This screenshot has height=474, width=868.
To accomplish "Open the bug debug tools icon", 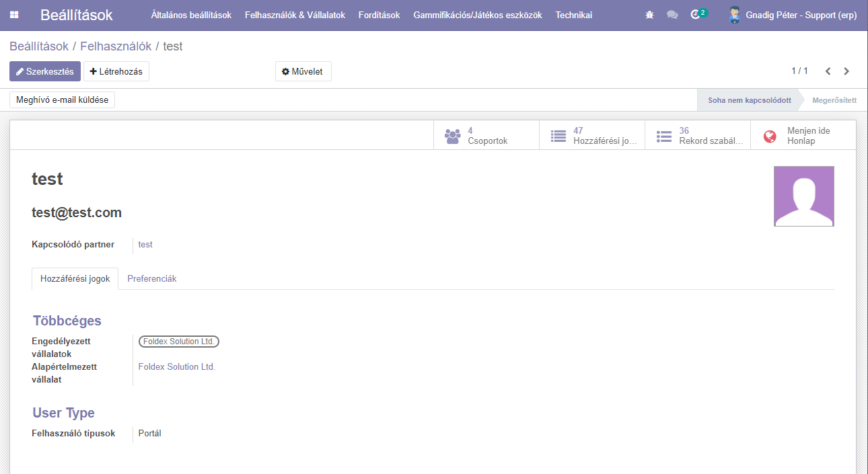I will click(649, 15).
